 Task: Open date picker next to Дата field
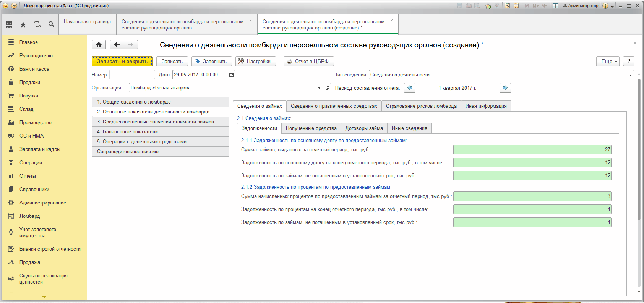[x=231, y=75]
